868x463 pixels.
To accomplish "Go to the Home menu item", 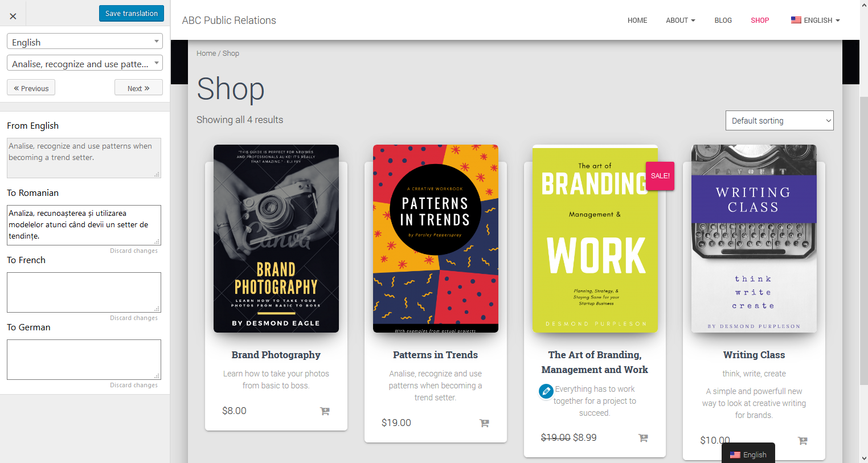I will pos(637,21).
